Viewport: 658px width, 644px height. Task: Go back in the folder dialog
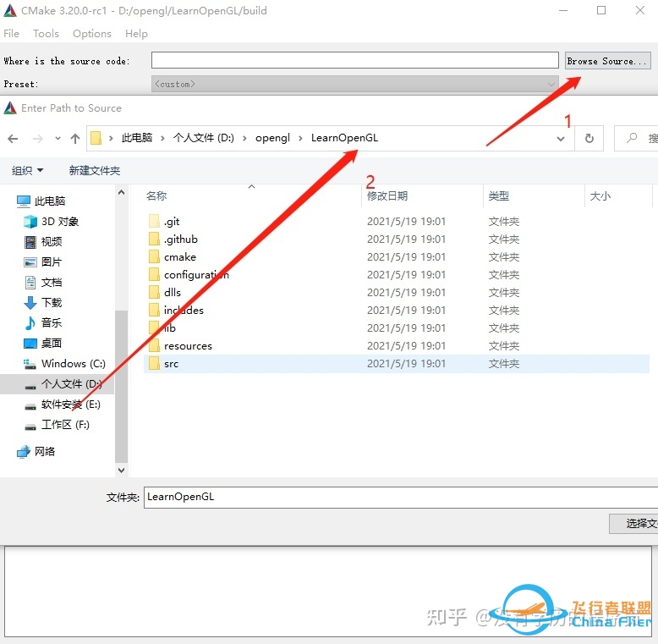click(13, 138)
